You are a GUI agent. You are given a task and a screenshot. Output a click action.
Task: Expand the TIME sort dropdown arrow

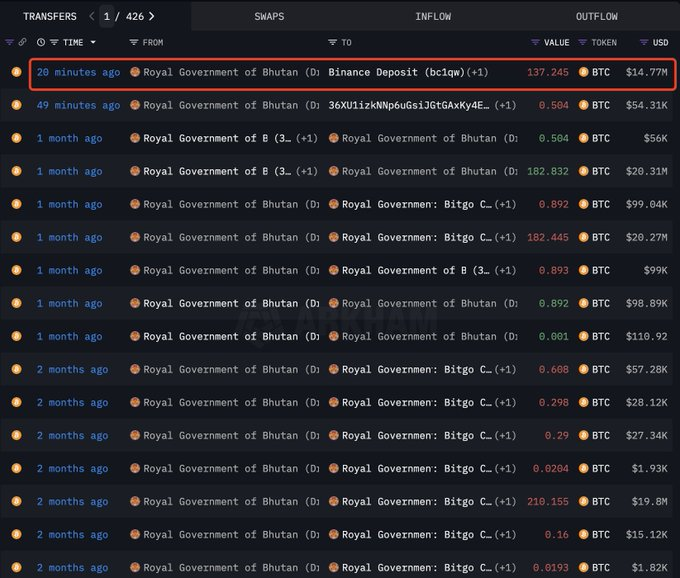pos(93,42)
